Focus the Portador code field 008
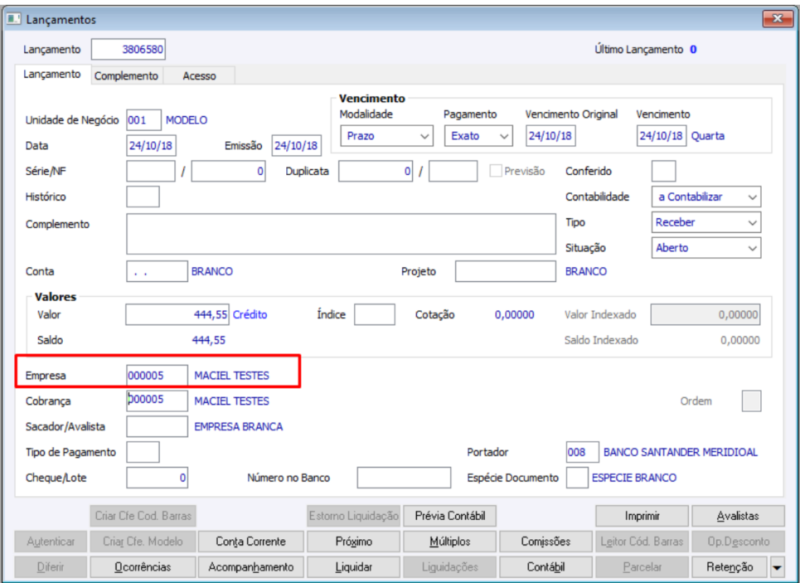The image size is (800, 583). tap(583, 452)
